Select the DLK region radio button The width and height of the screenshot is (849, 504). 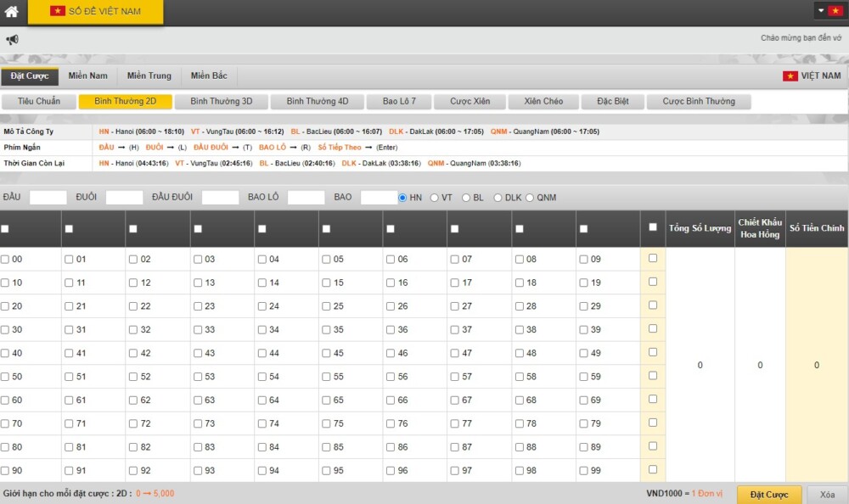[x=498, y=198]
